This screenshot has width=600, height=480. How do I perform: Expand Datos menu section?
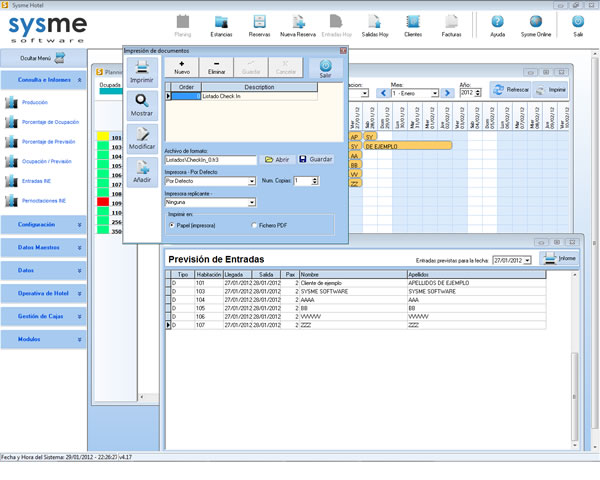tap(44, 271)
